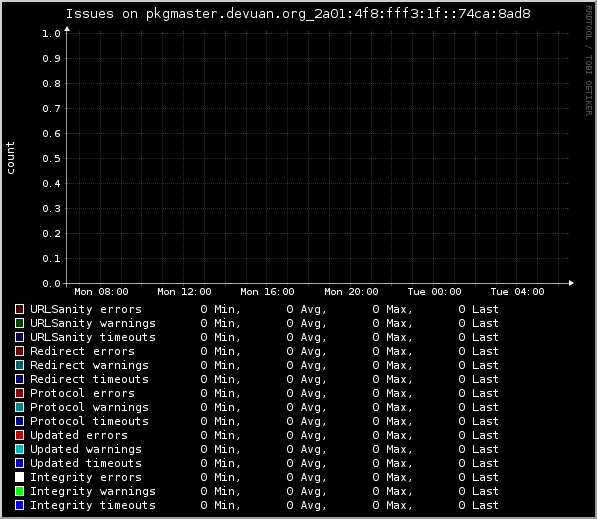Viewport: 597px width, 519px height.
Task: Select the Redirect warnings teal swatch
Action: [x=19, y=365]
